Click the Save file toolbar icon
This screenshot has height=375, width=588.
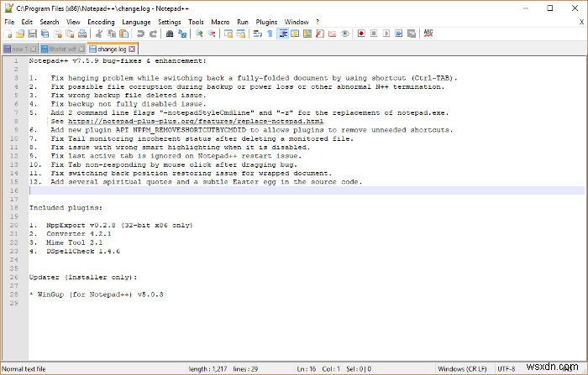point(32,34)
